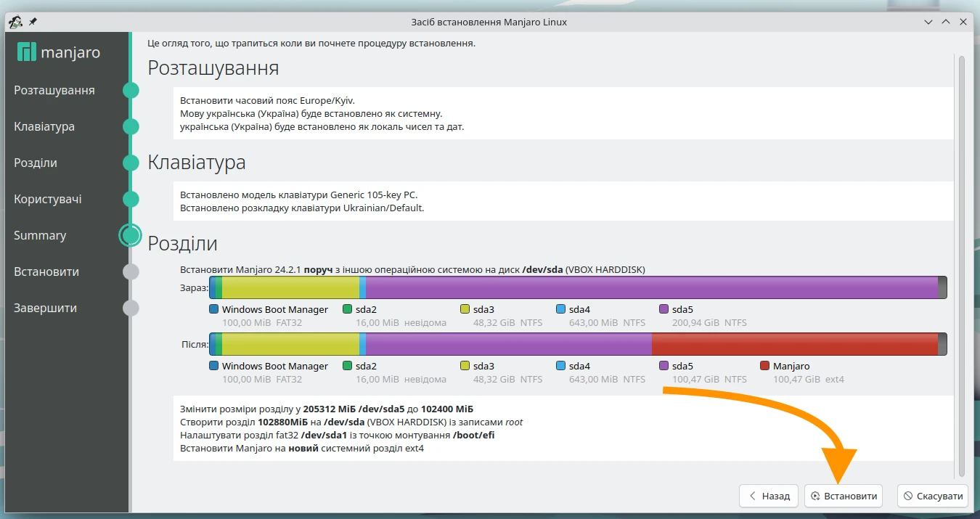Screen dimensions: 980x519
Task: Click purple sda5 swatch in Після legend
Action: click(x=663, y=366)
